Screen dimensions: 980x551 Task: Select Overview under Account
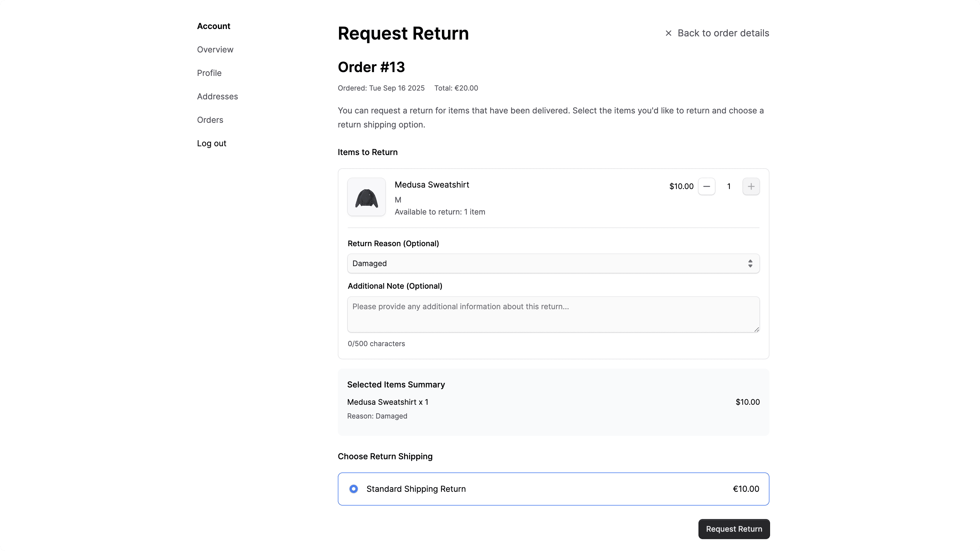pos(215,50)
